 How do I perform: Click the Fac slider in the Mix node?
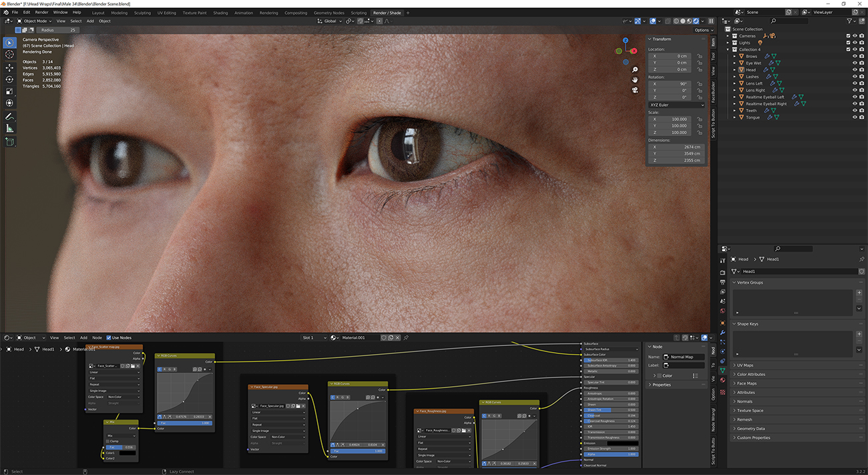(x=121, y=447)
